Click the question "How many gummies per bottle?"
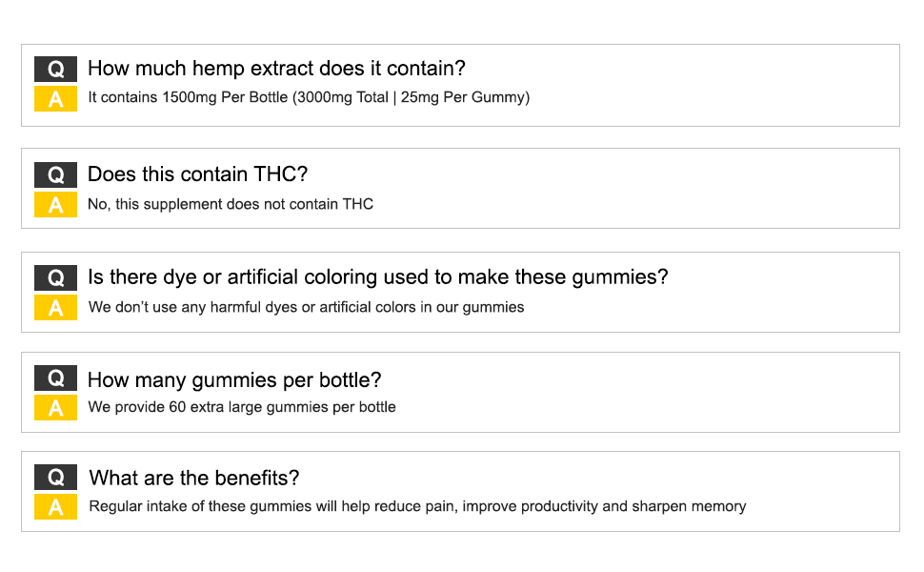This screenshot has width=924, height=572. [x=234, y=379]
